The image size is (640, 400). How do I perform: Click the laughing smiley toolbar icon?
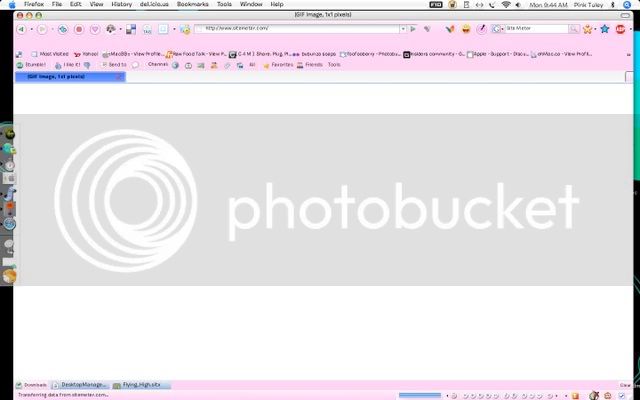[x=466, y=29]
